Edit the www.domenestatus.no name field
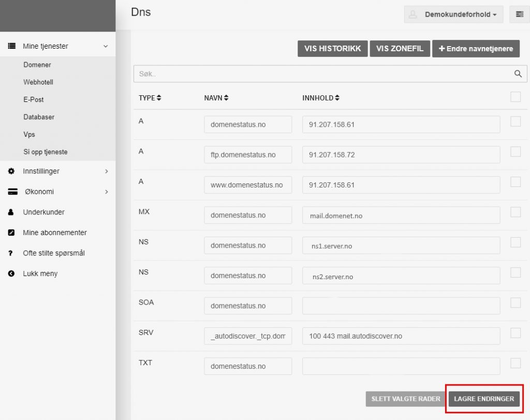The width and height of the screenshot is (530, 420). coord(248,185)
